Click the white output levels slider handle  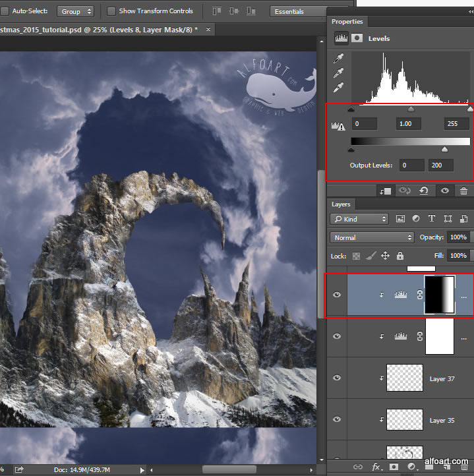(444, 150)
